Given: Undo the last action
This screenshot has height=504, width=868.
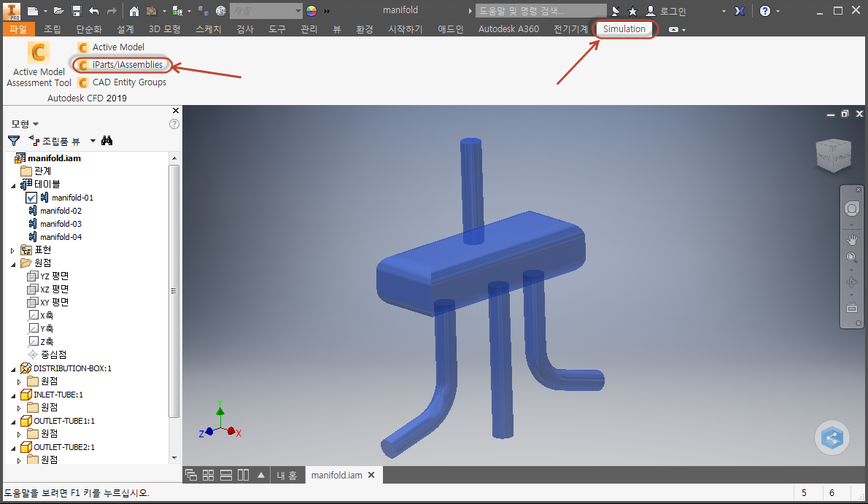Looking at the screenshot, I should click(x=93, y=10).
